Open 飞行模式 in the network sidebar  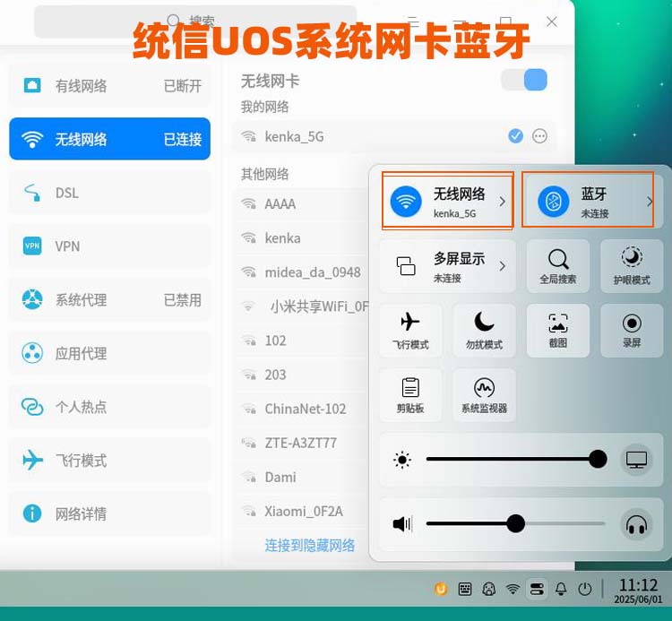pos(109,461)
